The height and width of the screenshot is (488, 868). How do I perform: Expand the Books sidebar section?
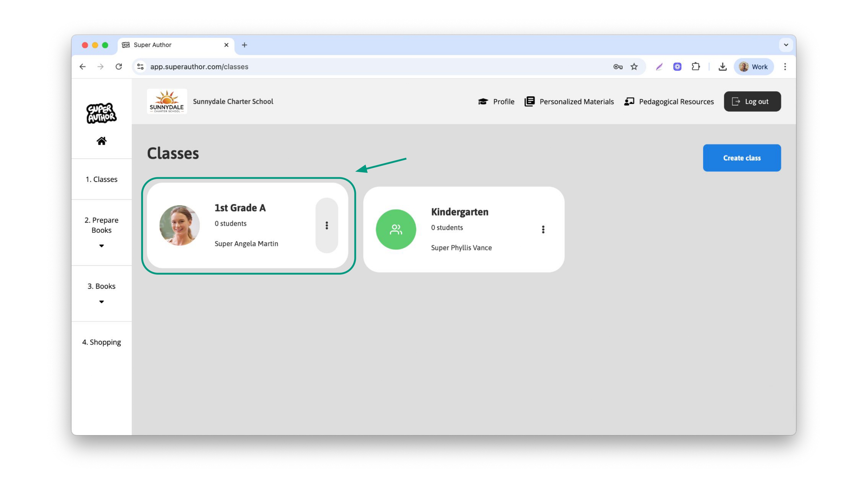[x=102, y=302]
